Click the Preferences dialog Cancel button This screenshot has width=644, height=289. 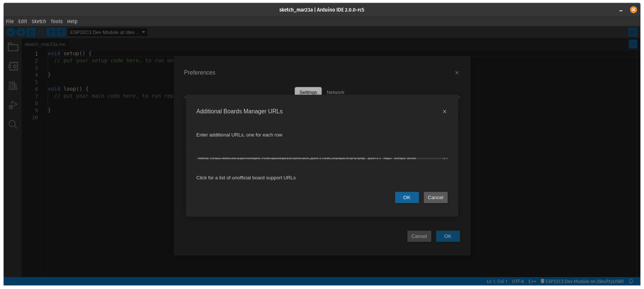pos(419,236)
